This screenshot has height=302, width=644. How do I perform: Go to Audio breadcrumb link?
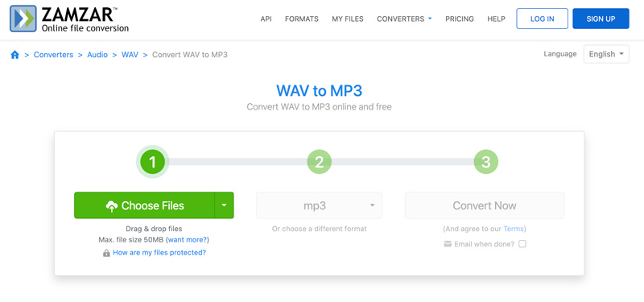click(97, 55)
